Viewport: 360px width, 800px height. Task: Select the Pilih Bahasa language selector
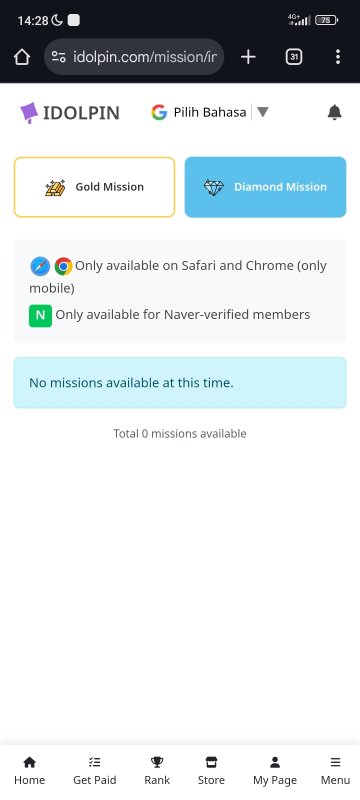pyautogui.click(x=210, y=112)
